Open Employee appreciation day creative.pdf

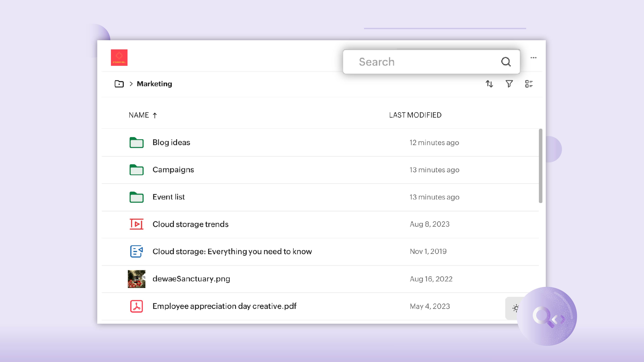click(224, 306)
